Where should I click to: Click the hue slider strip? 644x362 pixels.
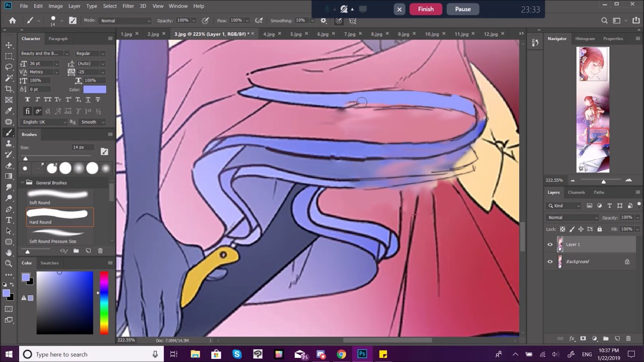click(x=104, y=303)
